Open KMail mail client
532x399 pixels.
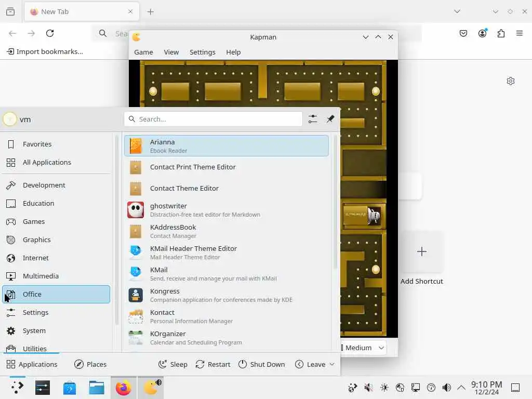point(227,274)
